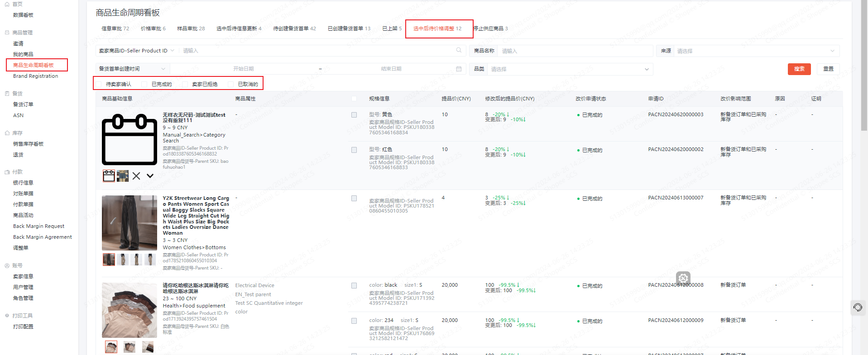Click the Seller Product ID text input
Image resolution: width=868 pixels, height=355 pixels.
(x=317, y=51)
